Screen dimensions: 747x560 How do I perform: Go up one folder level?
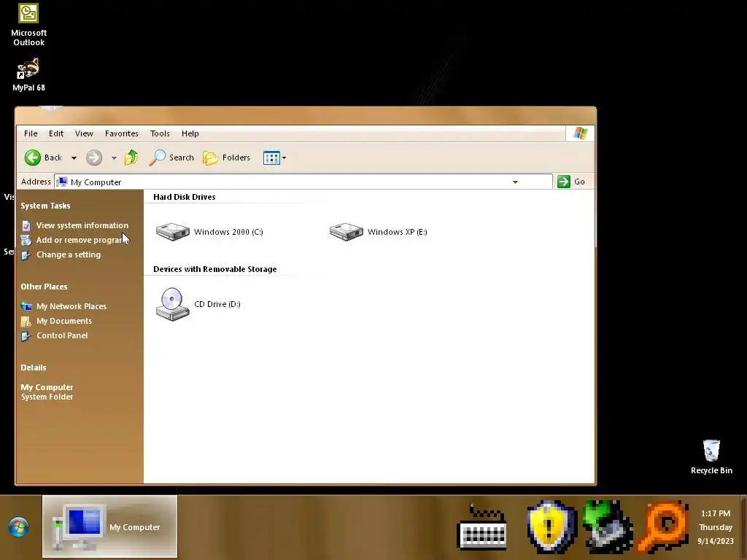pyautogui.click(x=131, y=157)
